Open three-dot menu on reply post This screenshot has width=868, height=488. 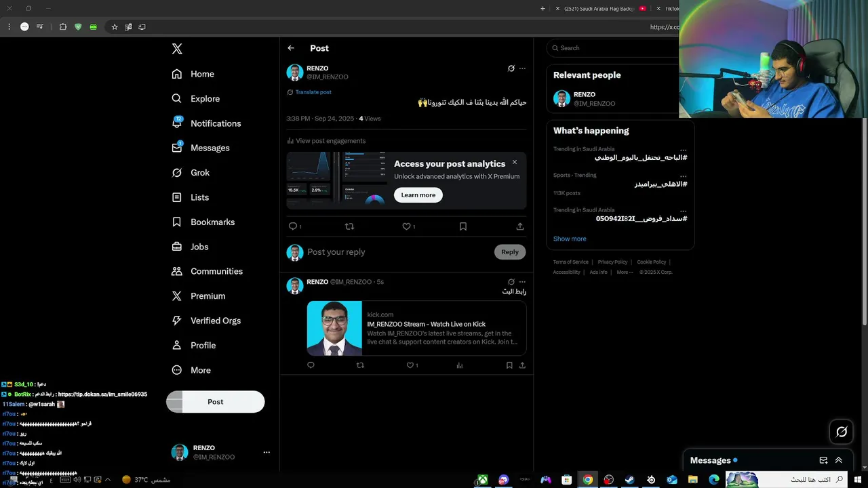point(522,282)
